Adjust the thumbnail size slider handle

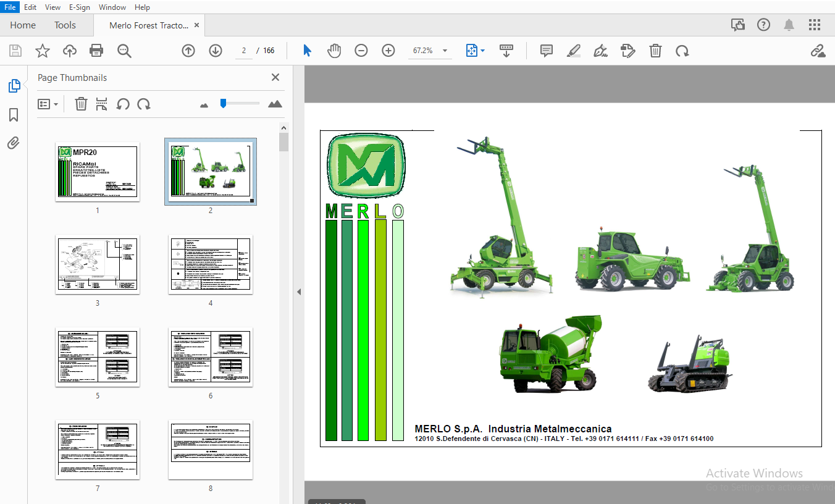(x=223, y=103)
